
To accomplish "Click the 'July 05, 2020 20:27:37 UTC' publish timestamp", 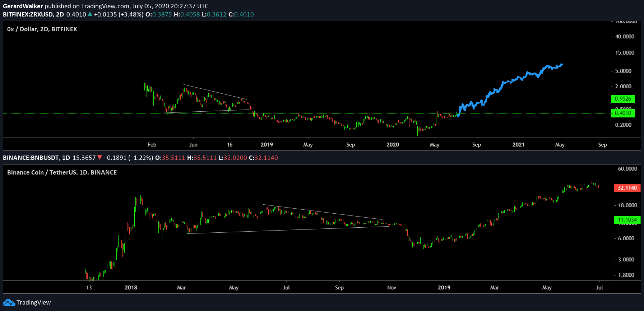I will click(170, 6).
